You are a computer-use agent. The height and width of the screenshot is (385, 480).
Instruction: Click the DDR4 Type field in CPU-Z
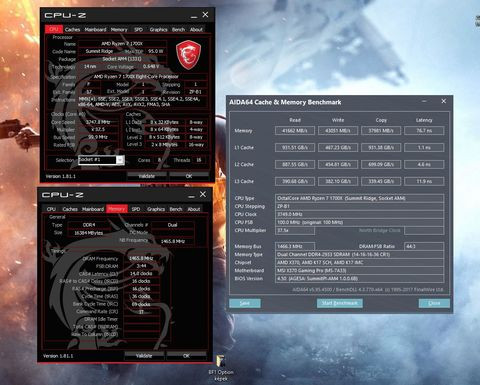89,225
